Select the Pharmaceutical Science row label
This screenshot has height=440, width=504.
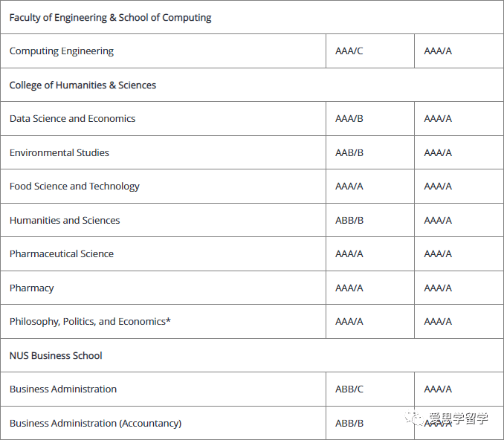[62, 254]
